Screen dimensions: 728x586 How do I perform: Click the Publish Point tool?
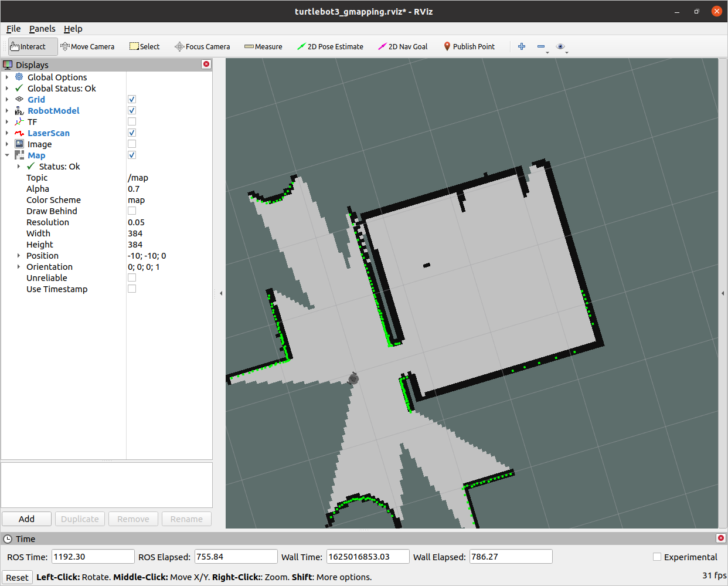(469, 47)
